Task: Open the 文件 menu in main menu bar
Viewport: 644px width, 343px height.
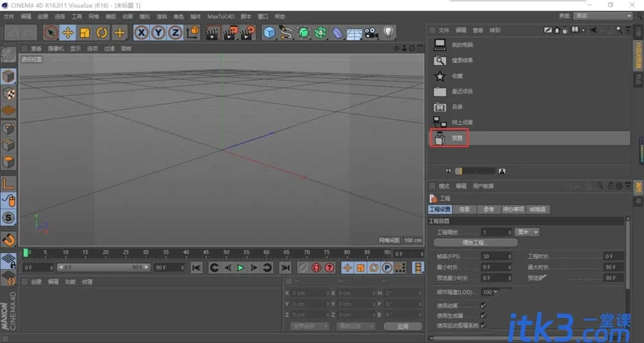Action: click(8, 17)
